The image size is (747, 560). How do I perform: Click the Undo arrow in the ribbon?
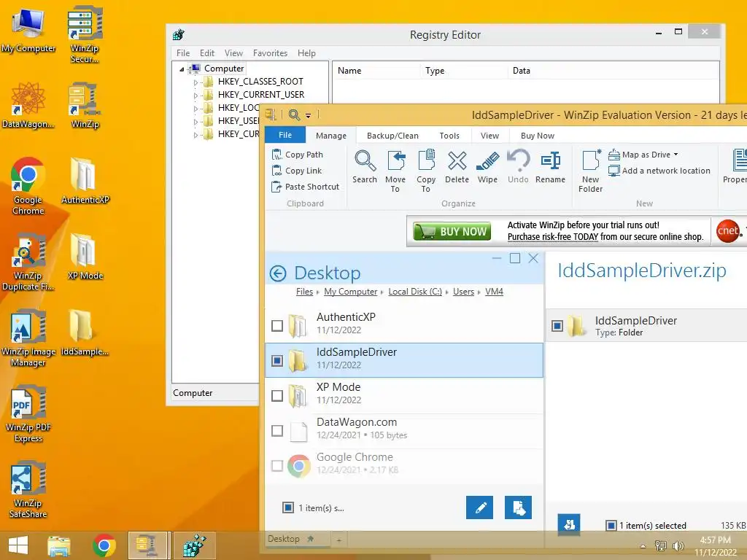point(518,167)
